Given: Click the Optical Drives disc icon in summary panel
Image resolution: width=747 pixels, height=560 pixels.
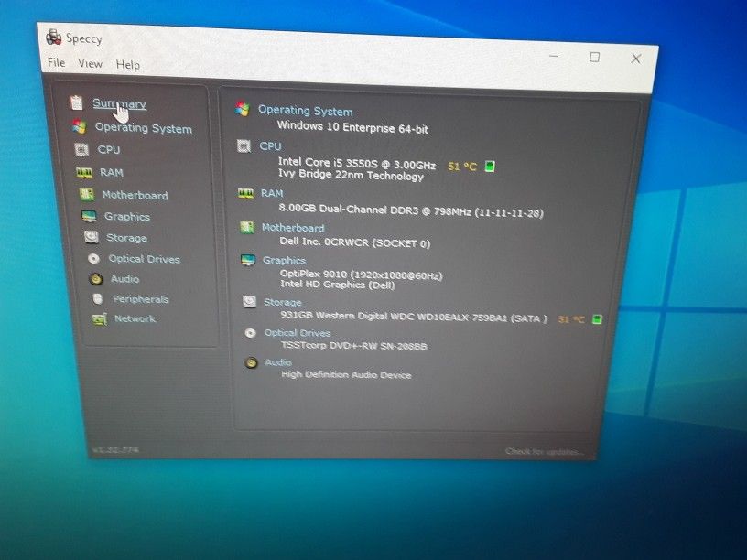Looking at the screenshot, I should [x=250, y=333].
